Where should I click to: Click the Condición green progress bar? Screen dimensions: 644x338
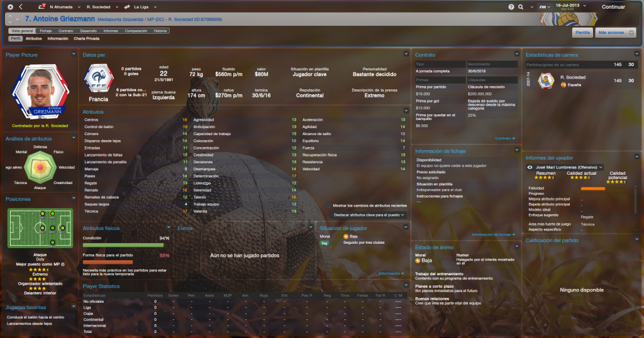click(x=123, y=245)
